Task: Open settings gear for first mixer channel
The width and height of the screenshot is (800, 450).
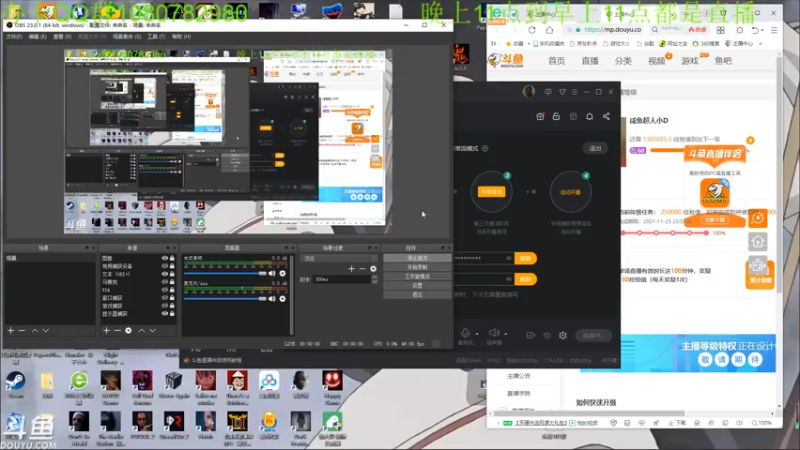Action: [283, 273]
